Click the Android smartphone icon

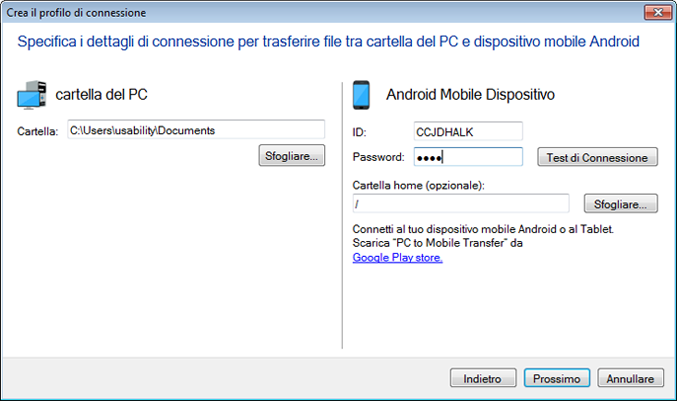[363, 95]
